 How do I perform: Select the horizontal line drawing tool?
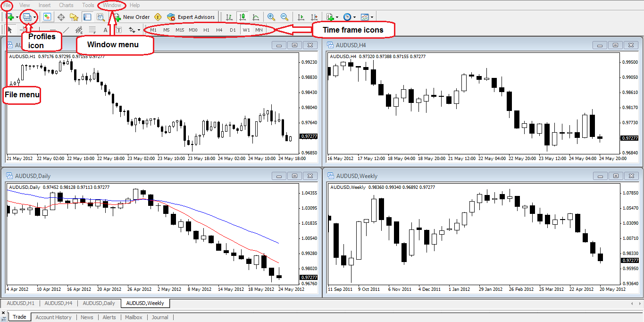click(x=53, y=30)
